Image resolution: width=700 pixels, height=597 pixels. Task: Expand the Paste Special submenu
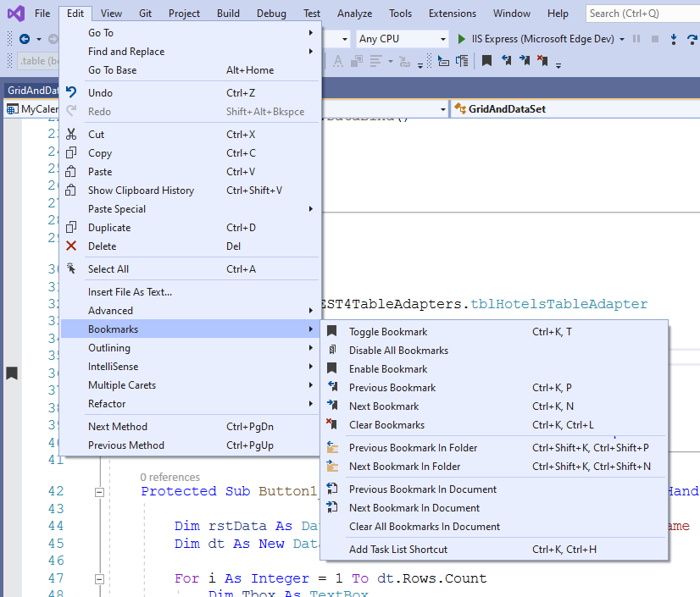click(191, 209)
